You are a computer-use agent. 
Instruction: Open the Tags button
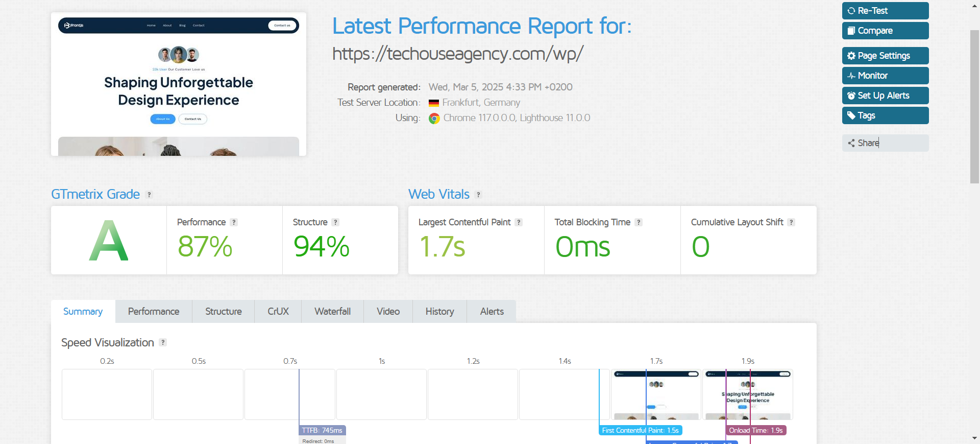coord(885,115)
